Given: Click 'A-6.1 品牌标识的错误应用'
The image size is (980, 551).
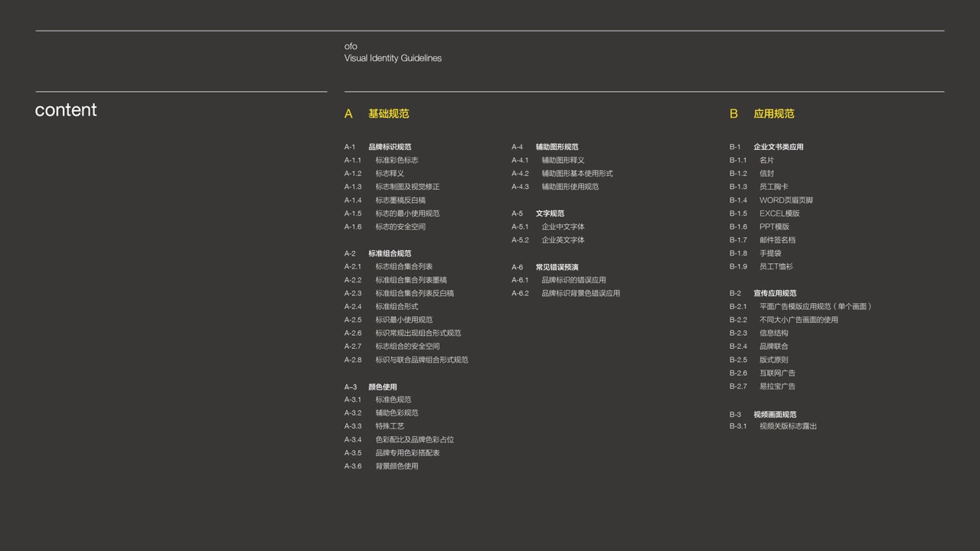Looking at the screenshot, I should [559, 280].
